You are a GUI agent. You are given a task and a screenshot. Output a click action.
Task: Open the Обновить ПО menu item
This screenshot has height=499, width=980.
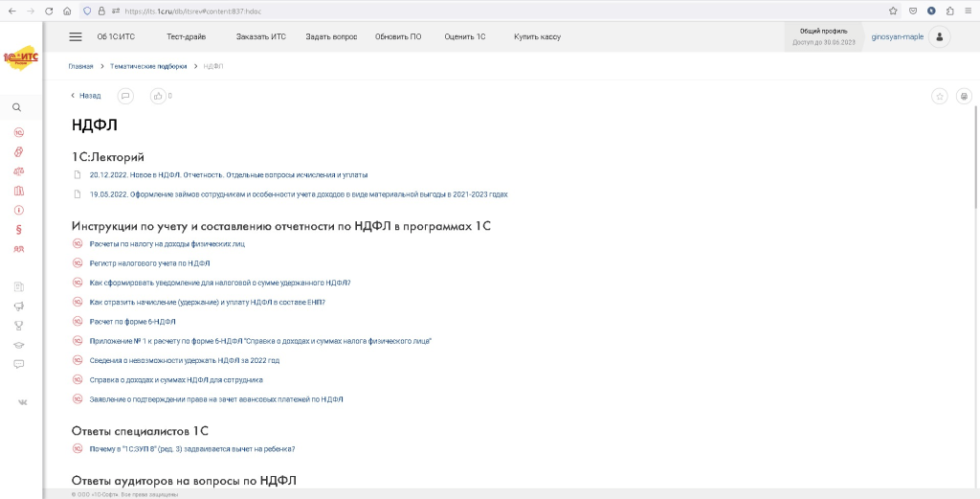398,37
